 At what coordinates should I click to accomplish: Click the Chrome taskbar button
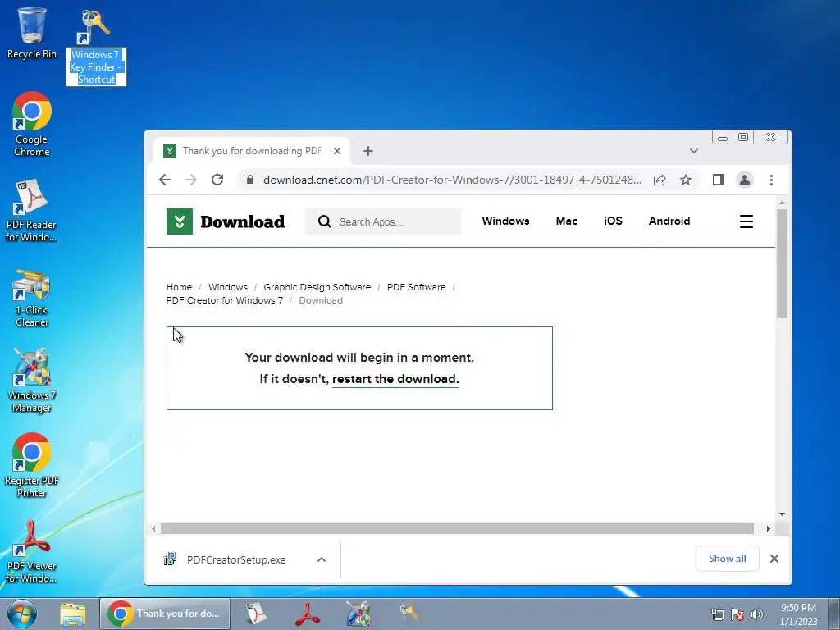click(165, 614)
